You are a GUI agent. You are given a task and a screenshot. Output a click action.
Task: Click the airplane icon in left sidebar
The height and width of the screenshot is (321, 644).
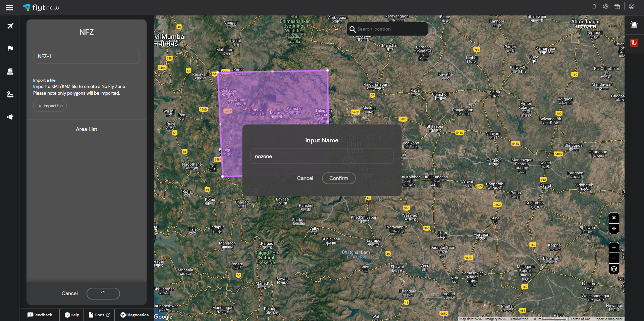click(x=10, y=26)
